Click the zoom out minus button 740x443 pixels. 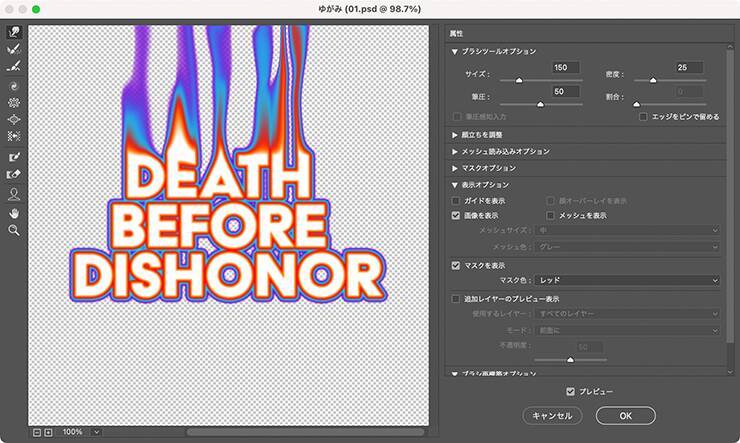(37, 432)
